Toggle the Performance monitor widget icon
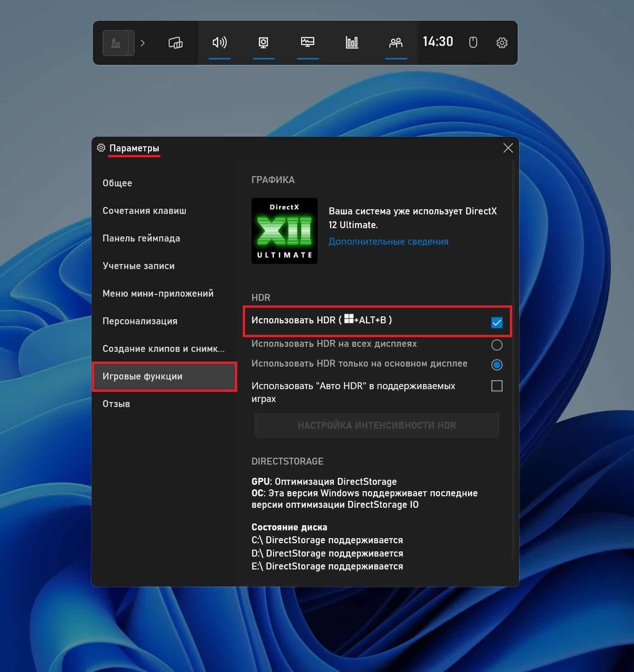 tap(308, 43)
